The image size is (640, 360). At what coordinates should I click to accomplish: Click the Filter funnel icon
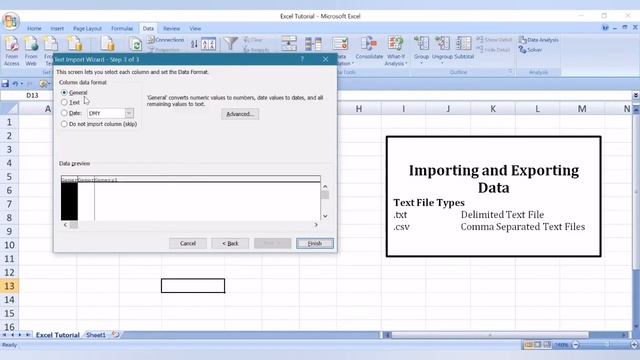point(231,44)
